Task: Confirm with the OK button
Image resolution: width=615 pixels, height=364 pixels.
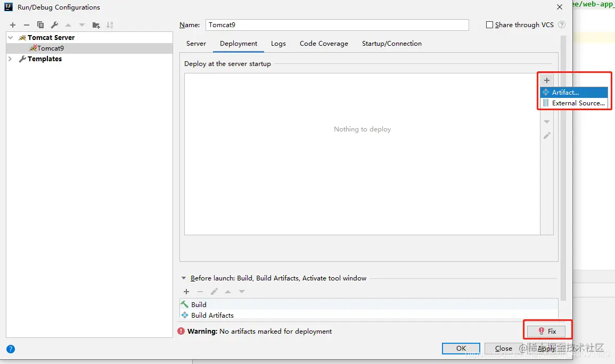Action: coord(461,349)
